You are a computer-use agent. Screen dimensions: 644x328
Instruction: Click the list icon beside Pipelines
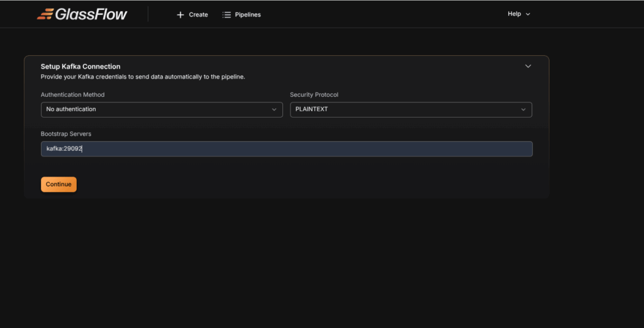pyautogui.click(x=226, y=14)
